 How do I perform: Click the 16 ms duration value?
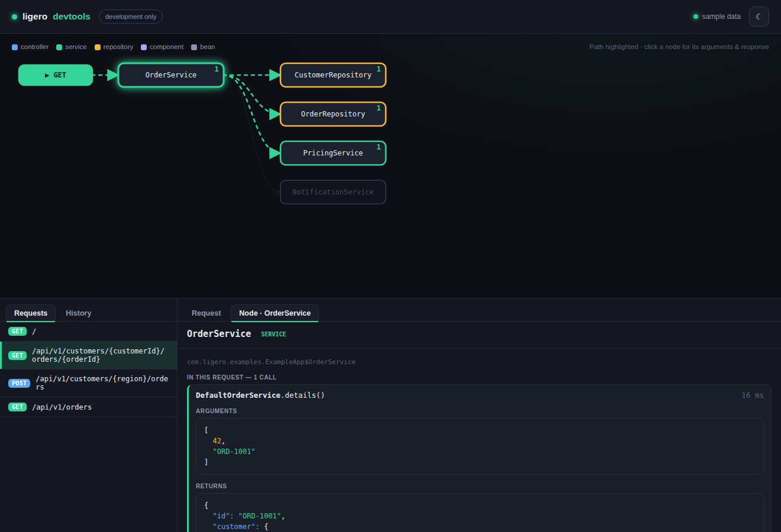click(753, 395)
